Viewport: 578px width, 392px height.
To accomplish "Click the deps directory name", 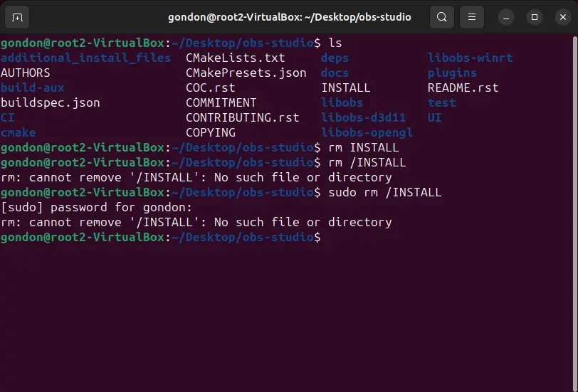I will (x=335, y=58).
